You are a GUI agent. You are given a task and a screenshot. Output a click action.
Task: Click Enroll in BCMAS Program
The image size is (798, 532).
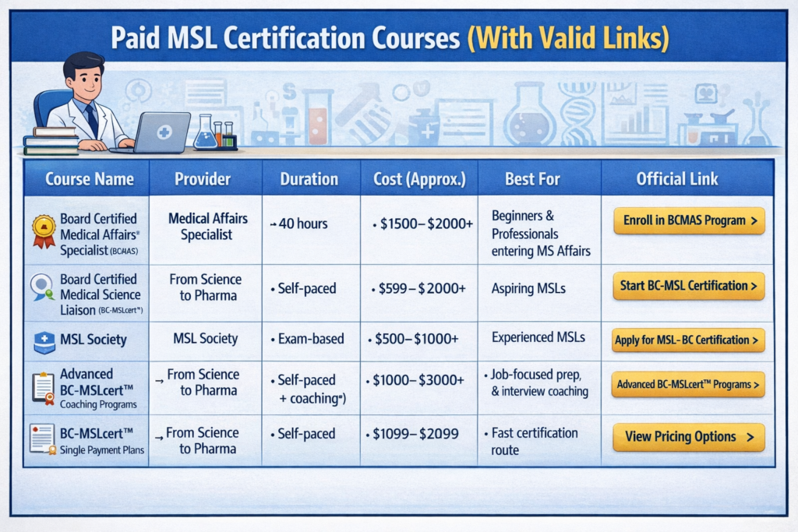pos(688,220)
